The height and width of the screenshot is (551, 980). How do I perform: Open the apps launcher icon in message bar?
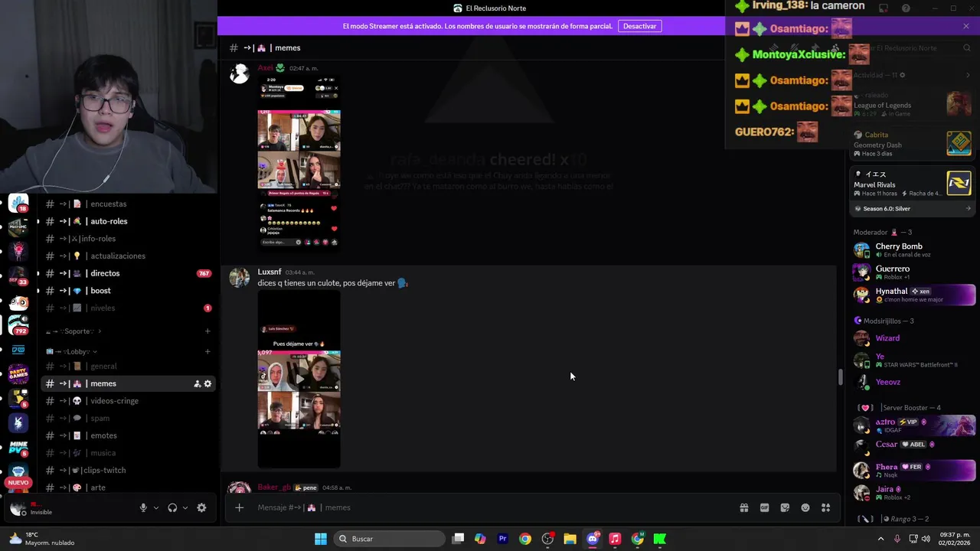pyautogui.click(x=826, y=507)
